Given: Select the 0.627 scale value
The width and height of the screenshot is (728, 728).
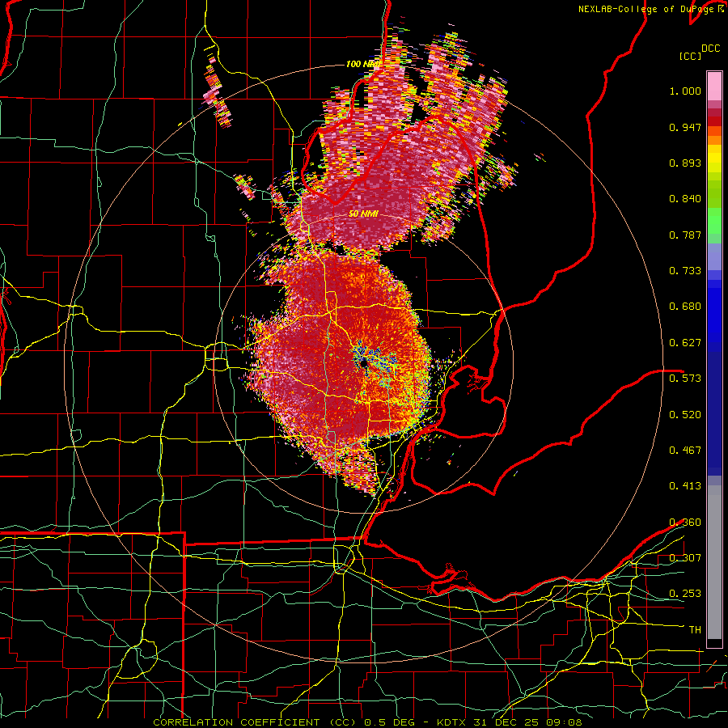Looking at the screenshot, I should tap(685, 343).
